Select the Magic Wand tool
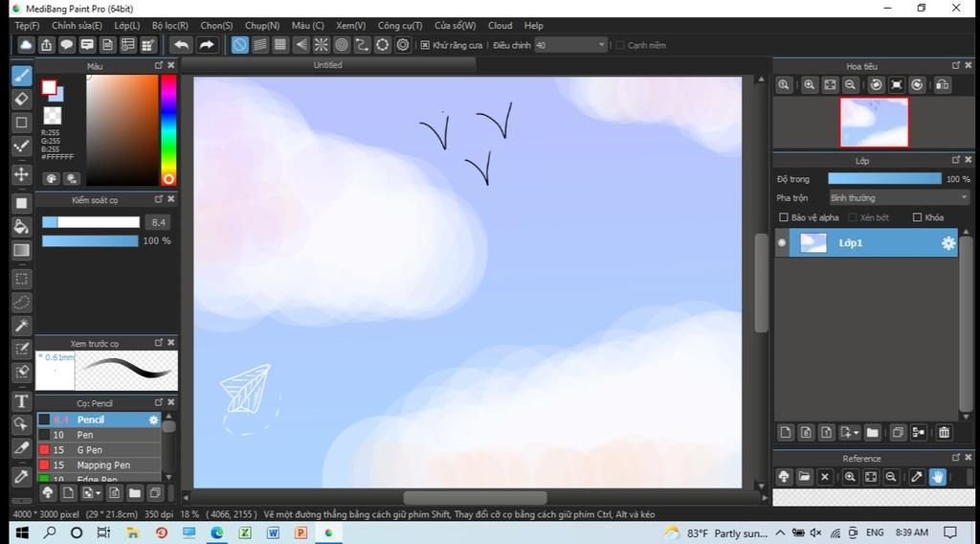Image resolution: width=980 pixels, height=544 pixels. (21, 325)
